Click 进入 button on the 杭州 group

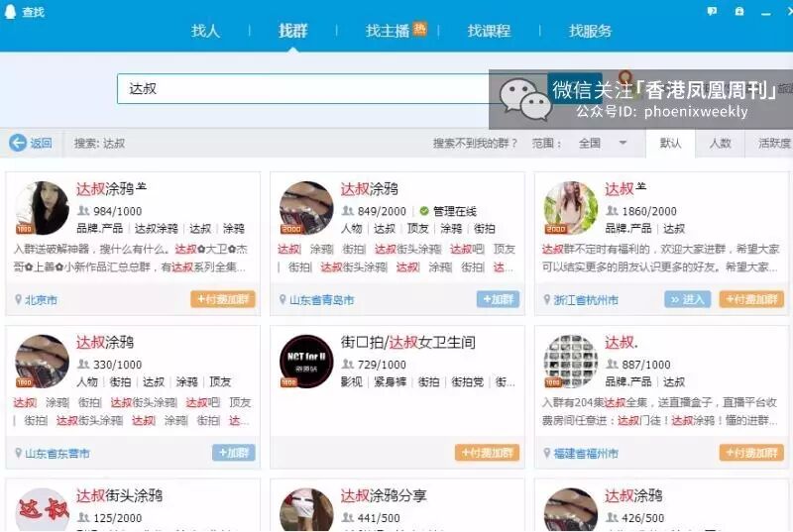[x=687, y=299]
